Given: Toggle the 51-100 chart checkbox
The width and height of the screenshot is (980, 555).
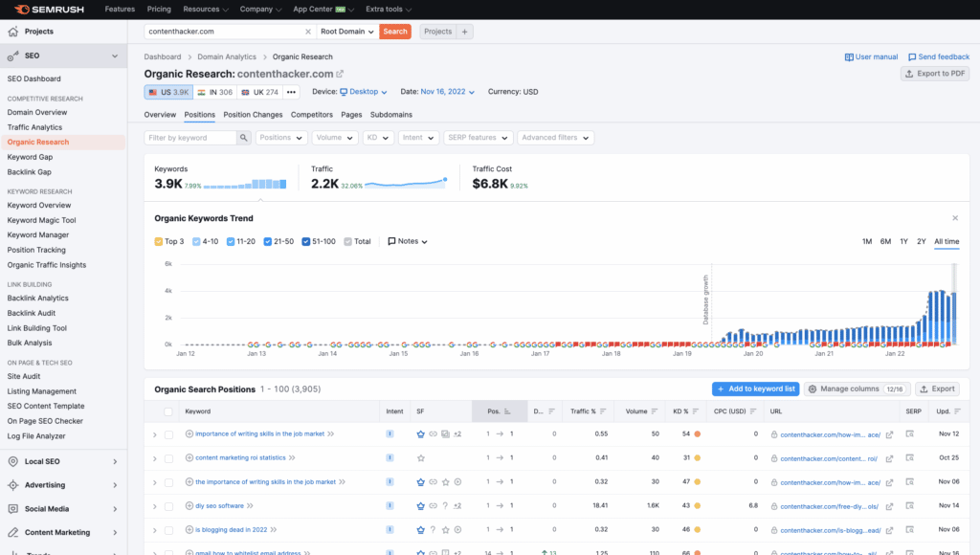Looking at the screenshot, I should 306,241.
